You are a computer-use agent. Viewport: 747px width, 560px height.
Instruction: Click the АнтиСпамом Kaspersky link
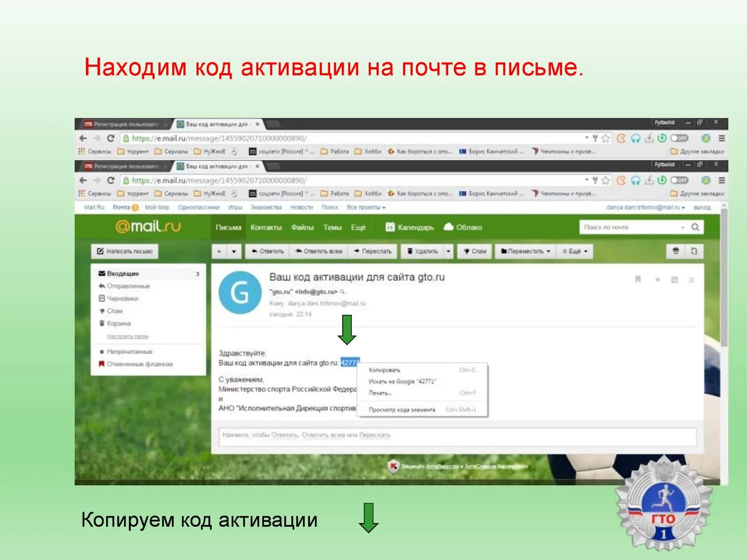click(x=480, y=466)
